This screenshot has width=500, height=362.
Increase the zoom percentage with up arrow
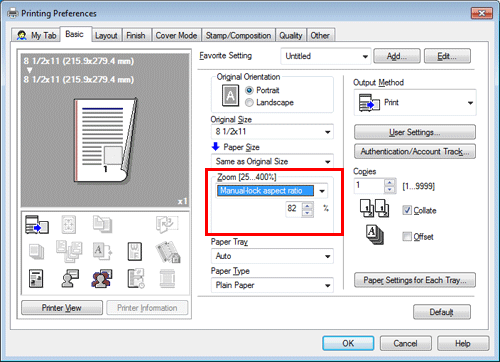pos(307,206)
